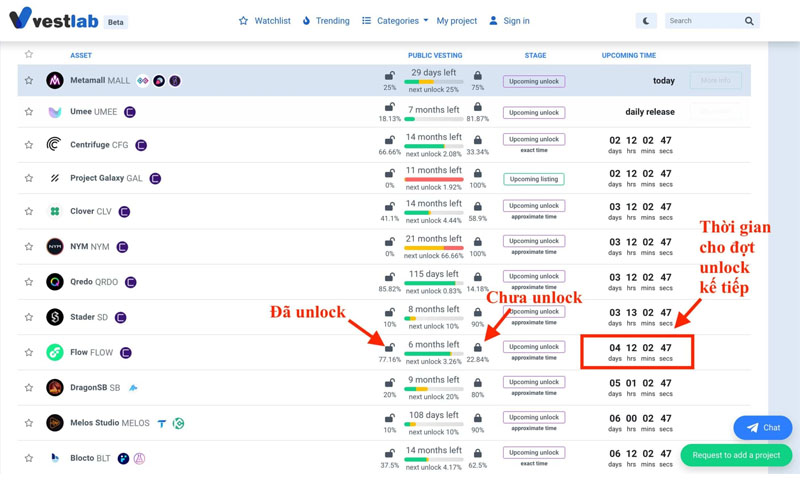Click the launchpad badge next to Project Galaxy GAL
The height and width of the screenshot is (480, 800).
pos(156,179)
